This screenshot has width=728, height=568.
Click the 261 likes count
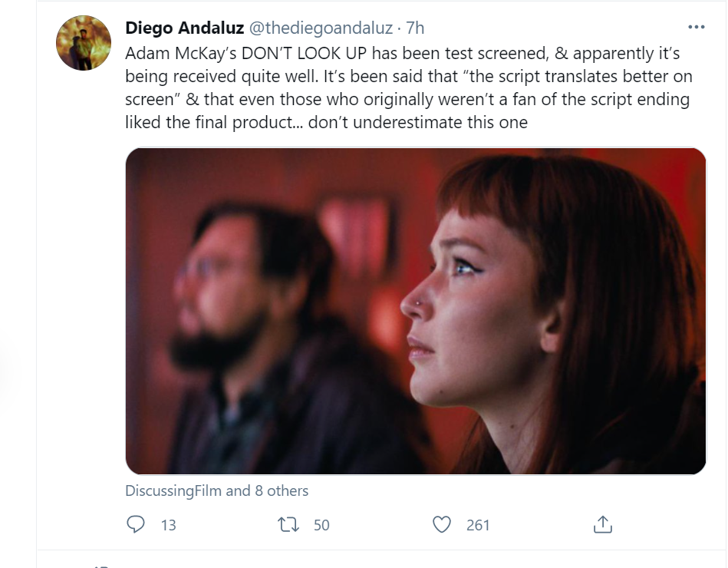478,525
